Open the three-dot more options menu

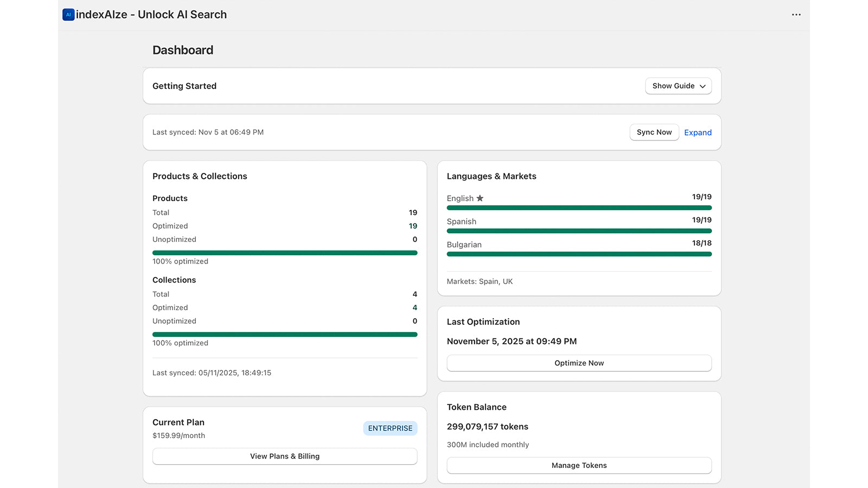point(796,15)
